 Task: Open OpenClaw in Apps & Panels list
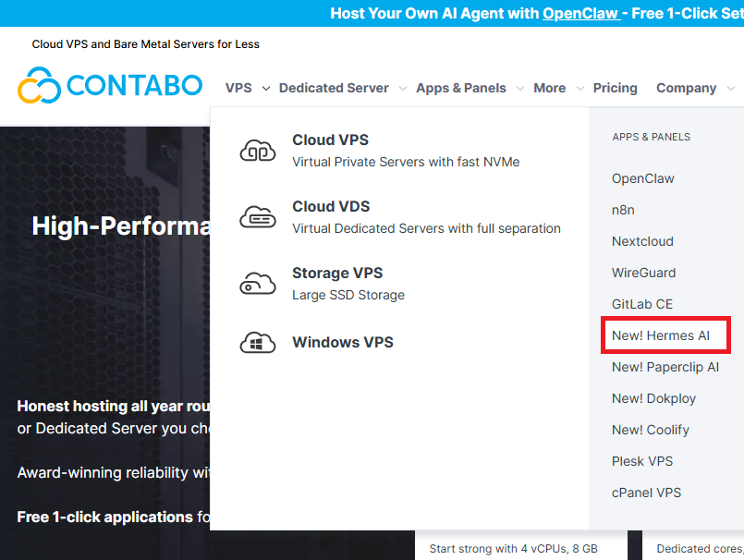click(x=643, y=178)
